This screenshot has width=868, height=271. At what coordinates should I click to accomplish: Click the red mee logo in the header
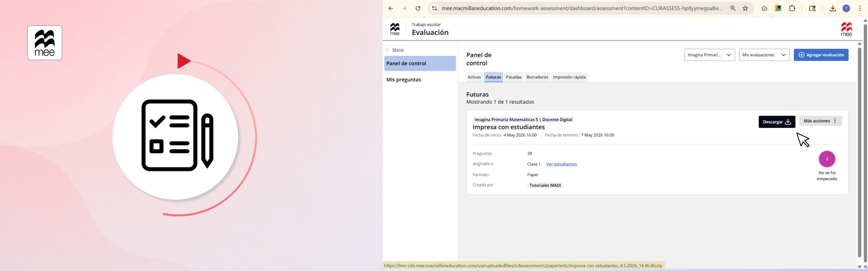[x=846, y=29]
